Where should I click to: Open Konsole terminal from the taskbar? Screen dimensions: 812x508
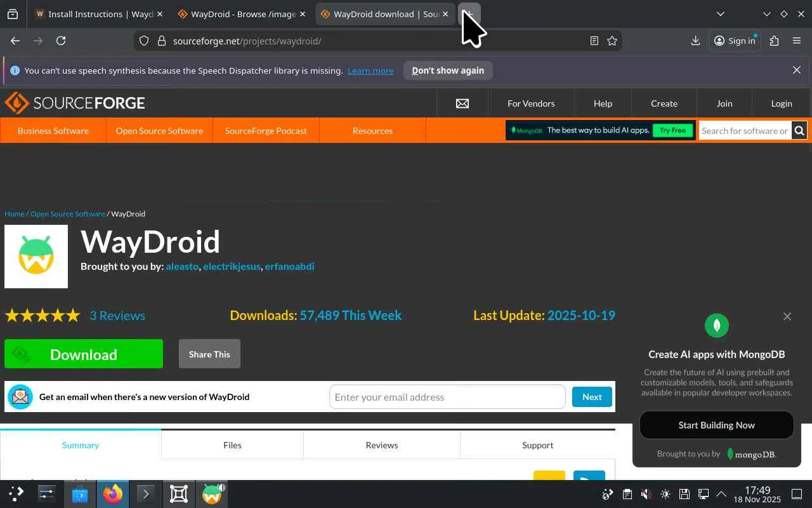tap(146, 494)
